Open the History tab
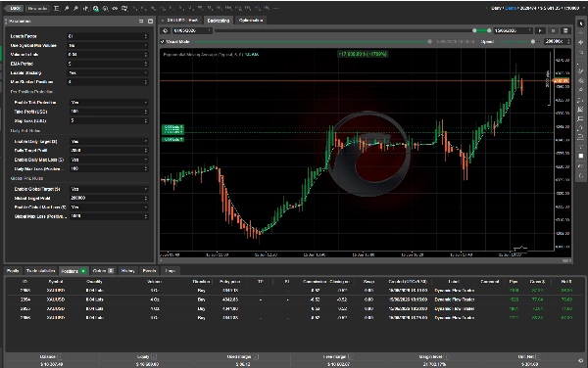This screenshot has width=588, height=368. 127,271
